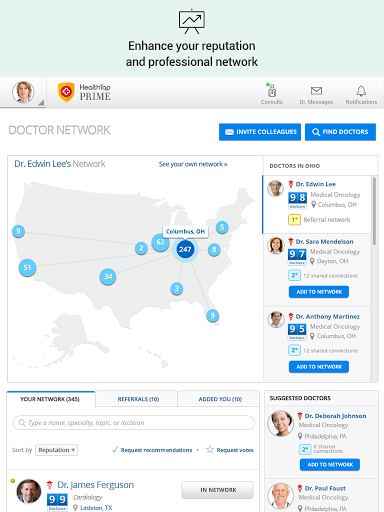Click the 62 map cluster bubble

tap(160, 242)
